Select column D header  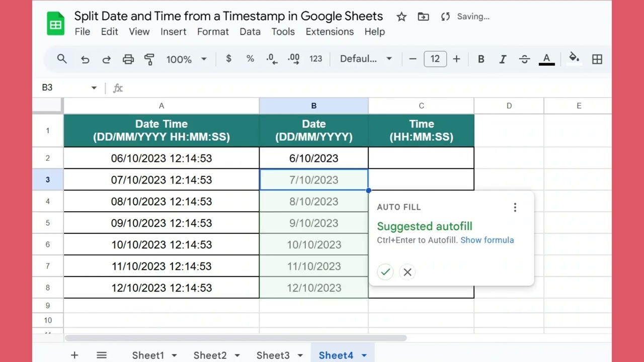[x=509, y=106]
